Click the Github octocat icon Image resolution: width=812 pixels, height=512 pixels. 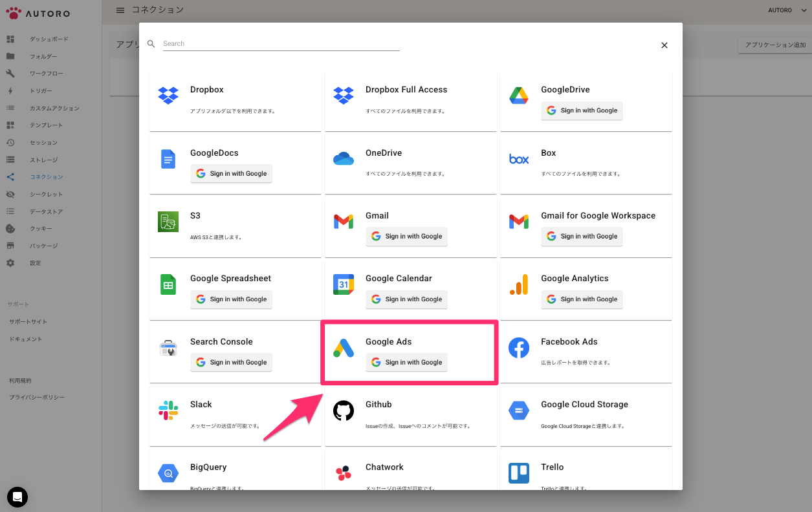(x=344, y=411)
